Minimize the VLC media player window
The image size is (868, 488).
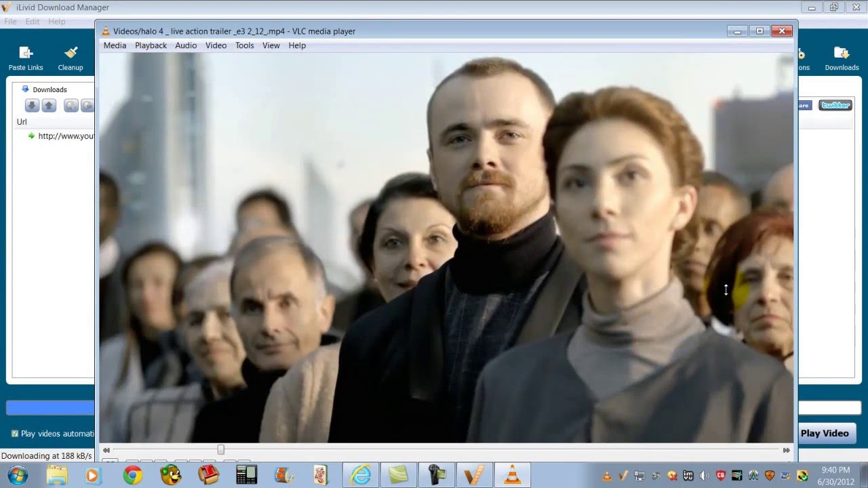point(737,30)
